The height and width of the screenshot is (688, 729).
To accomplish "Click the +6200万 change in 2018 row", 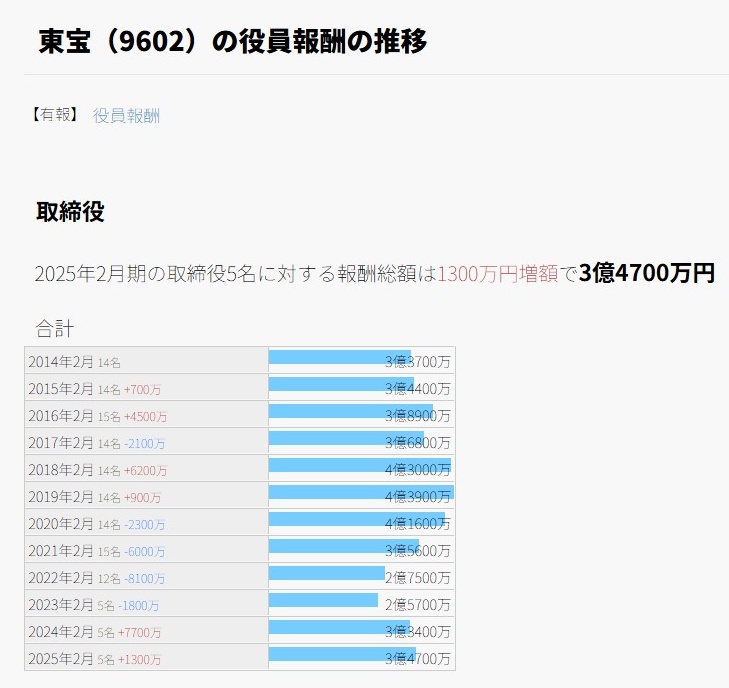I will [145, 470].
